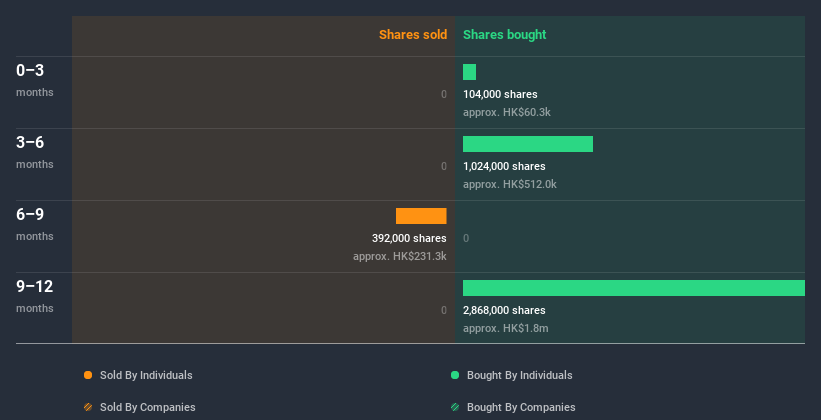
Task: Click the 392,000 shares value
Action: [409, 238]
